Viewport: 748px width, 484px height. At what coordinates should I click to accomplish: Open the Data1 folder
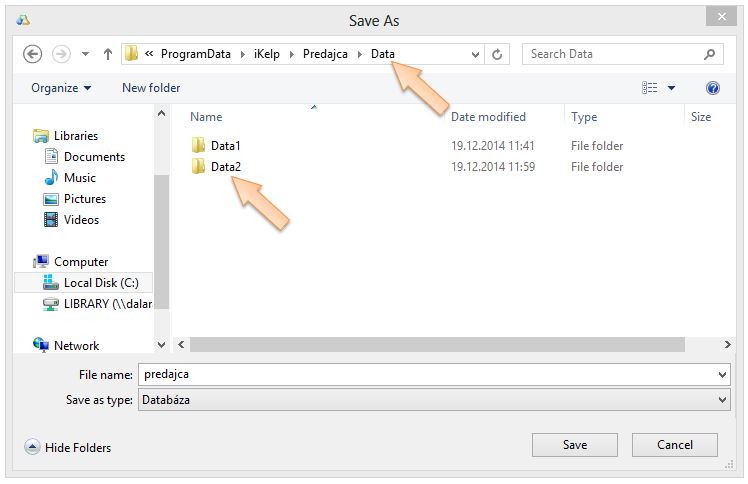225,146
